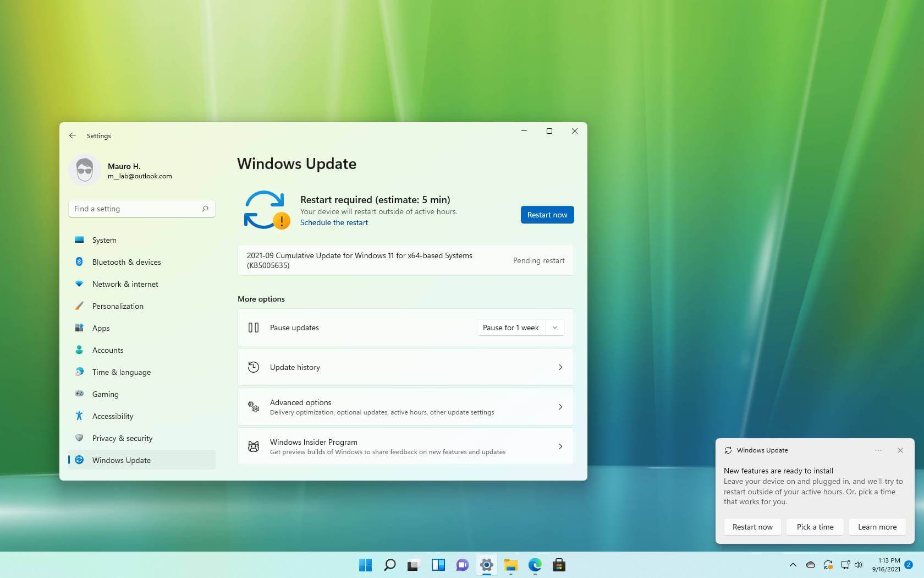Open Teams Chat from the taskbar

[462, 565]
